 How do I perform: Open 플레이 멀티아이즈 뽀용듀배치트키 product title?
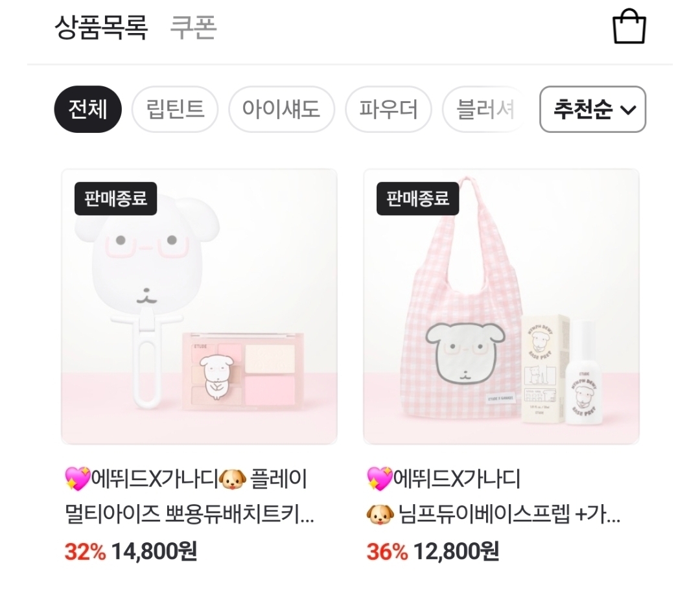click(190, 496)
